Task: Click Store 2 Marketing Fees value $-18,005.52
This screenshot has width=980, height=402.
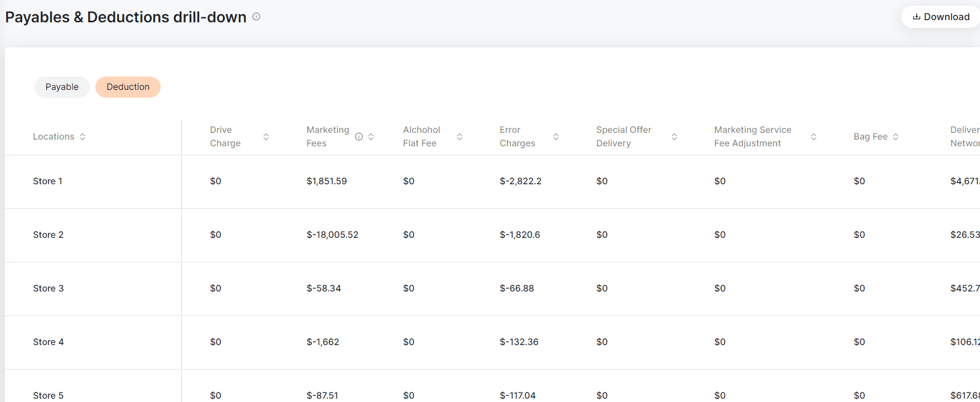Action: pos(332,235)
